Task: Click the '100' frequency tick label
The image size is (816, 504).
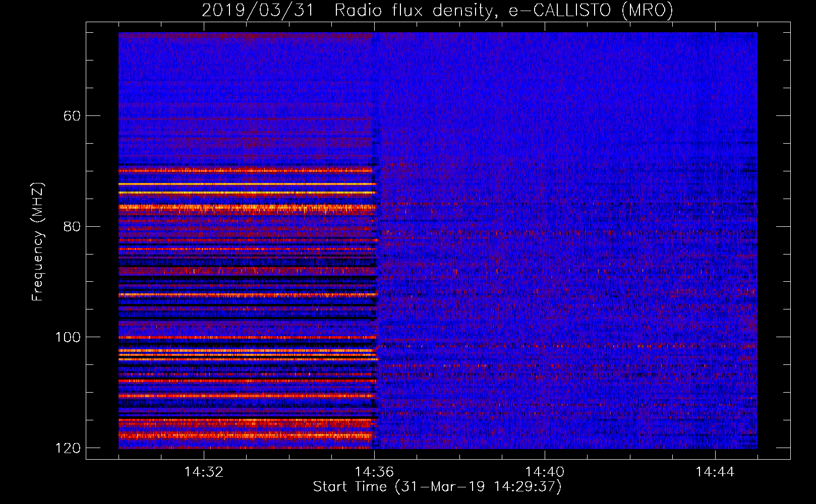Action: [68, 337]
